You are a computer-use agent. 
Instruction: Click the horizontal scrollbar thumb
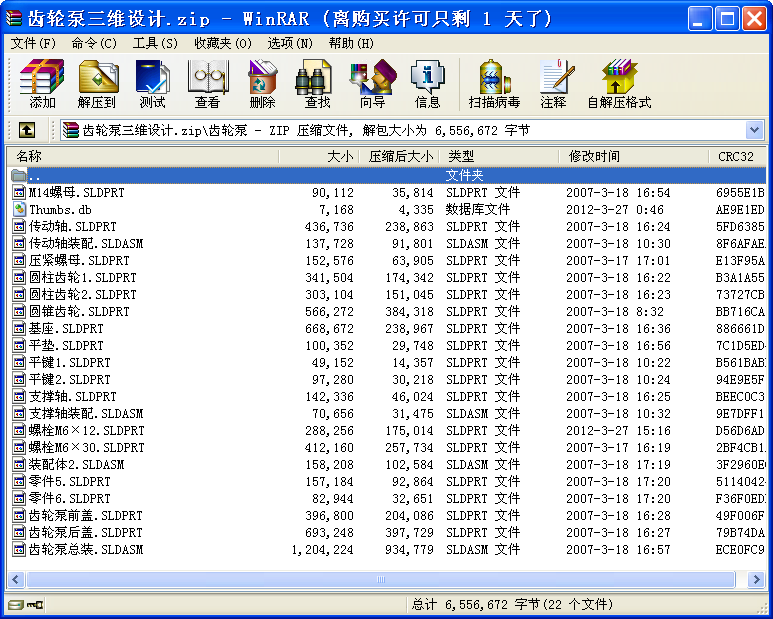coord(380,579)
